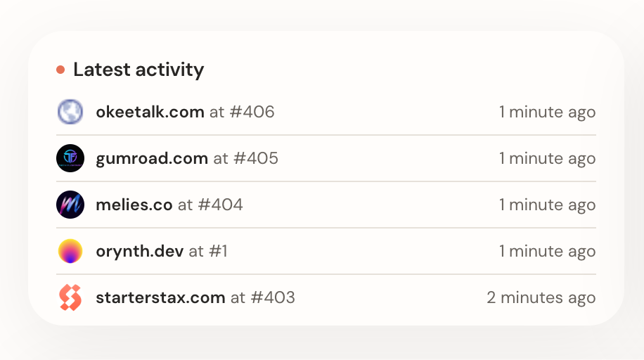Click the okeetalk.com globe icon

click(70, 112)
